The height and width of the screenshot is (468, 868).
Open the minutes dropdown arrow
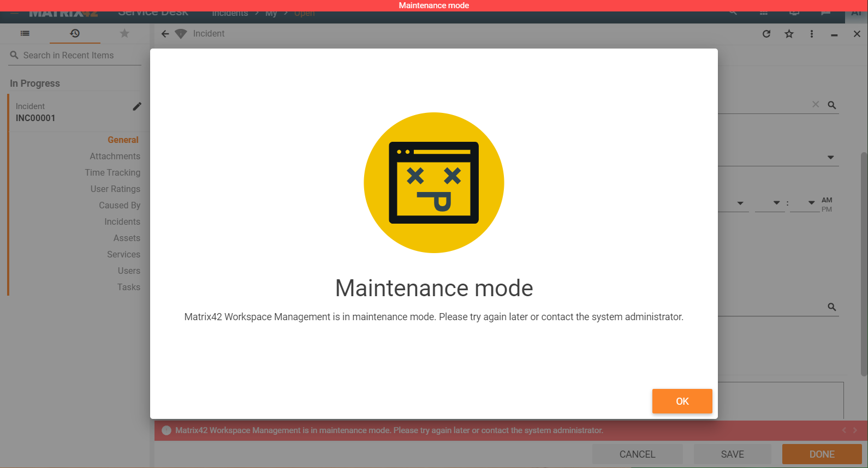click(812, 203)
